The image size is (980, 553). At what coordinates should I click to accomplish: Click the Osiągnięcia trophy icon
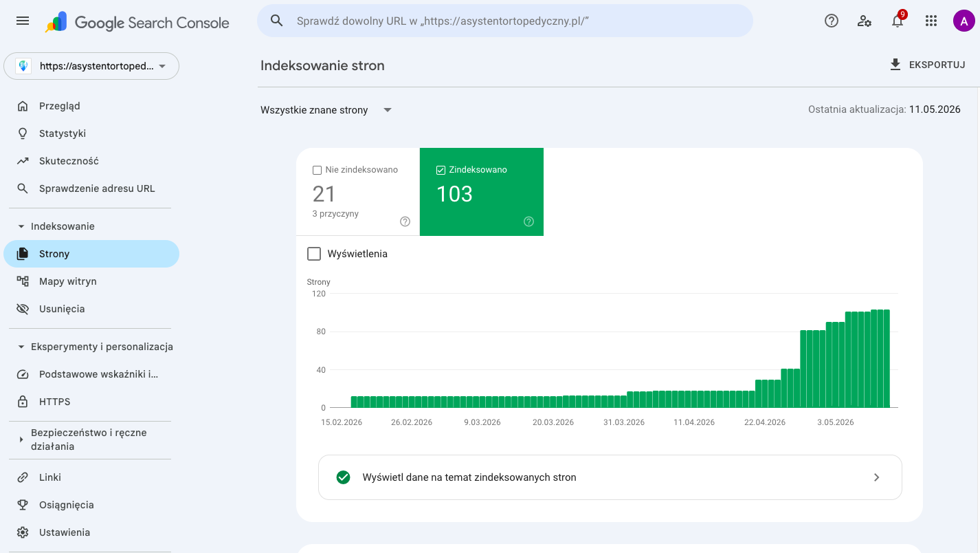tap(23, 505)
